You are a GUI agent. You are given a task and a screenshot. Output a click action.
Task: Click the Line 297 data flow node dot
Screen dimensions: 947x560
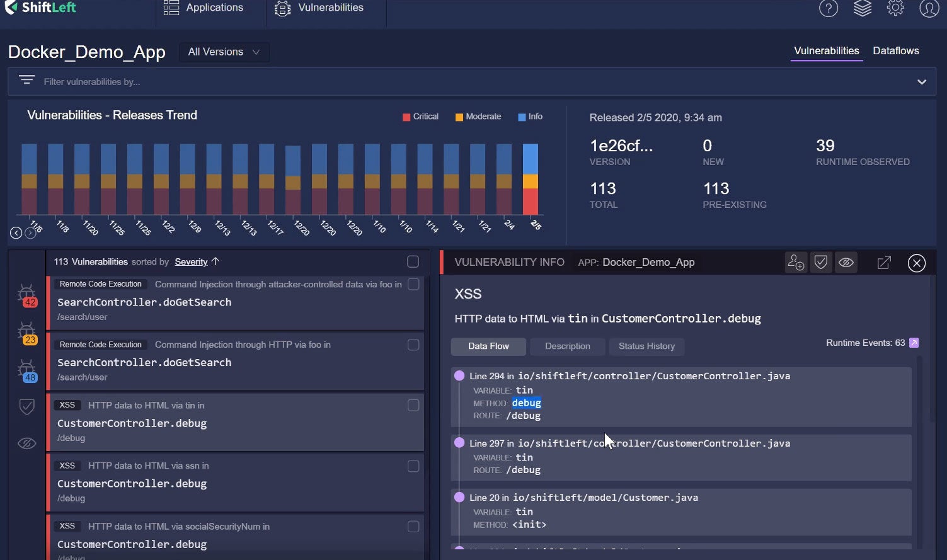(x=459, y=443)
